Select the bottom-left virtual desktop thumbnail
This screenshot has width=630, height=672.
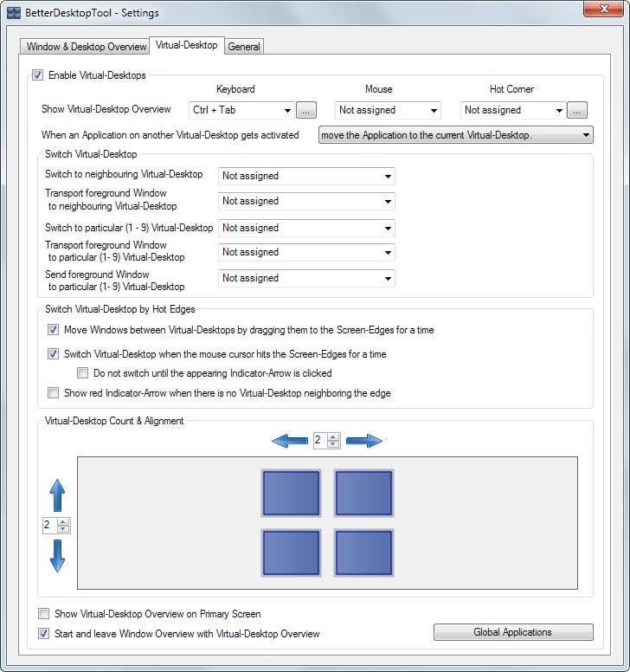pyautogui.click(x=292, y=552)
